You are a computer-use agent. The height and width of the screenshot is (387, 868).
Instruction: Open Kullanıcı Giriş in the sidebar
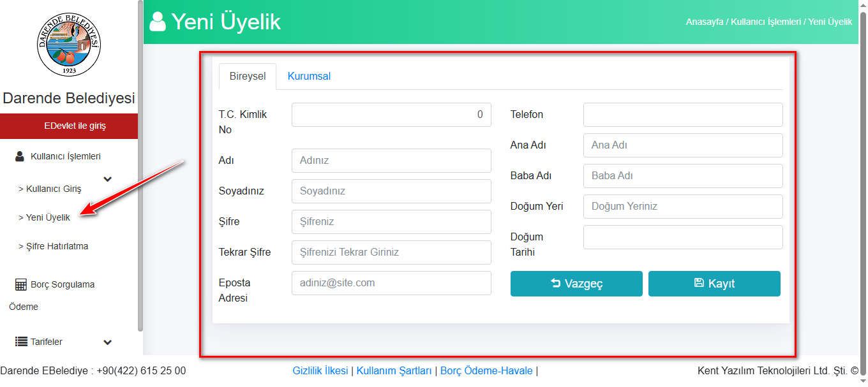[50, 189]
